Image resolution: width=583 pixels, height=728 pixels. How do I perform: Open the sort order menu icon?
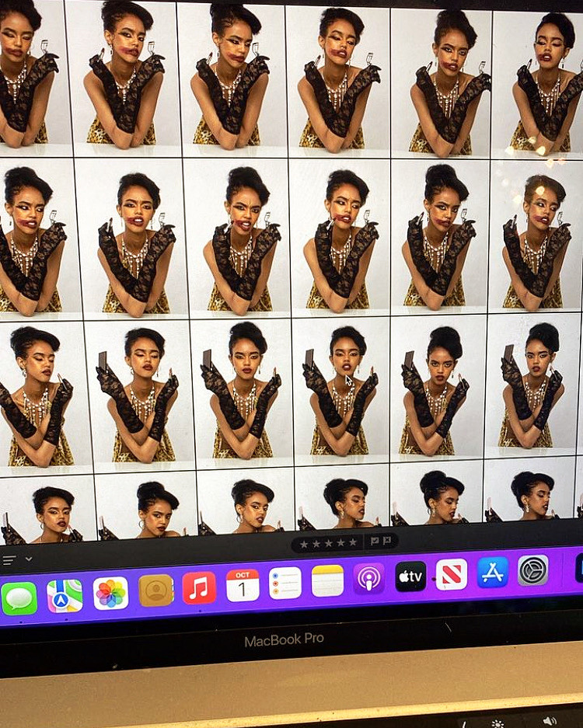[x=9, y=559]
